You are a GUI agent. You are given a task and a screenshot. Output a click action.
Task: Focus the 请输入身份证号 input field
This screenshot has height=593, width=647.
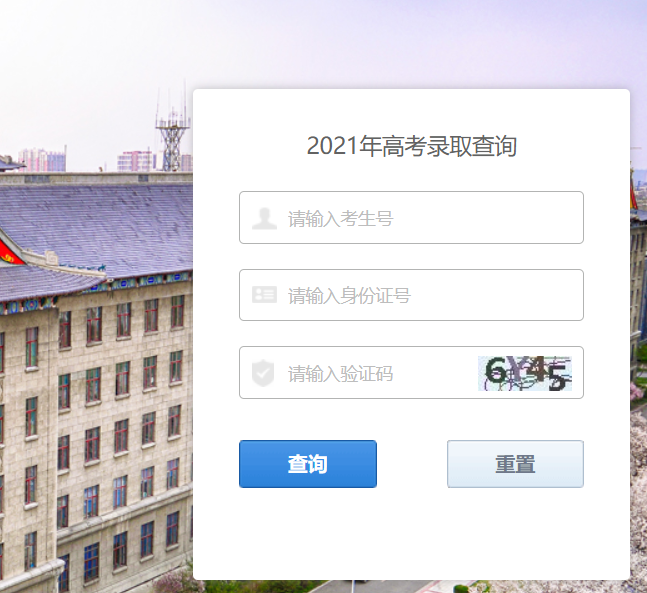[411, 295]
